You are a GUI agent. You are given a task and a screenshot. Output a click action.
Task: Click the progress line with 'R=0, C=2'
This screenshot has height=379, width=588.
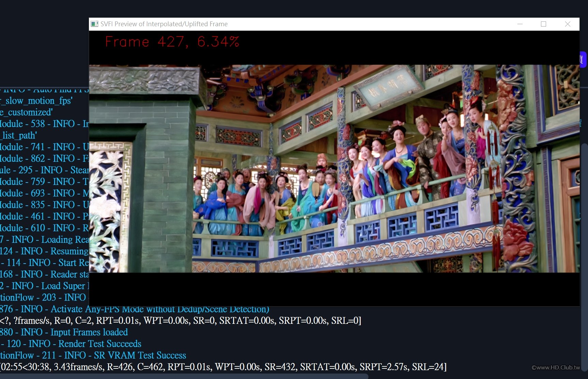(x=181, y=321)
